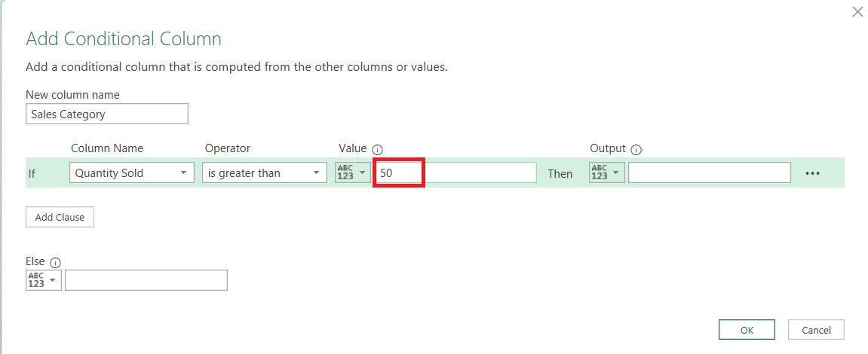Focus the New column name field

[107, 114]
